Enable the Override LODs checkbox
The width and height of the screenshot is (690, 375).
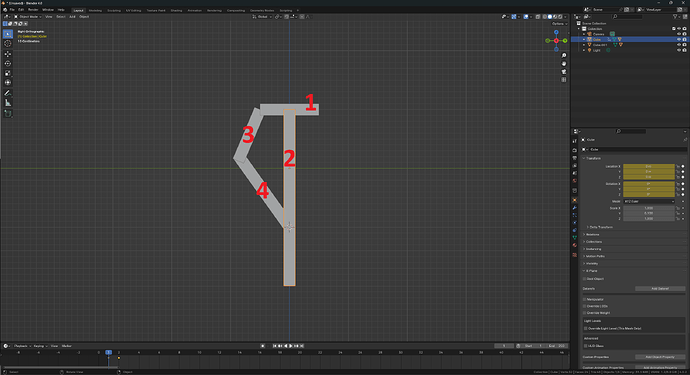coord(585,306)
